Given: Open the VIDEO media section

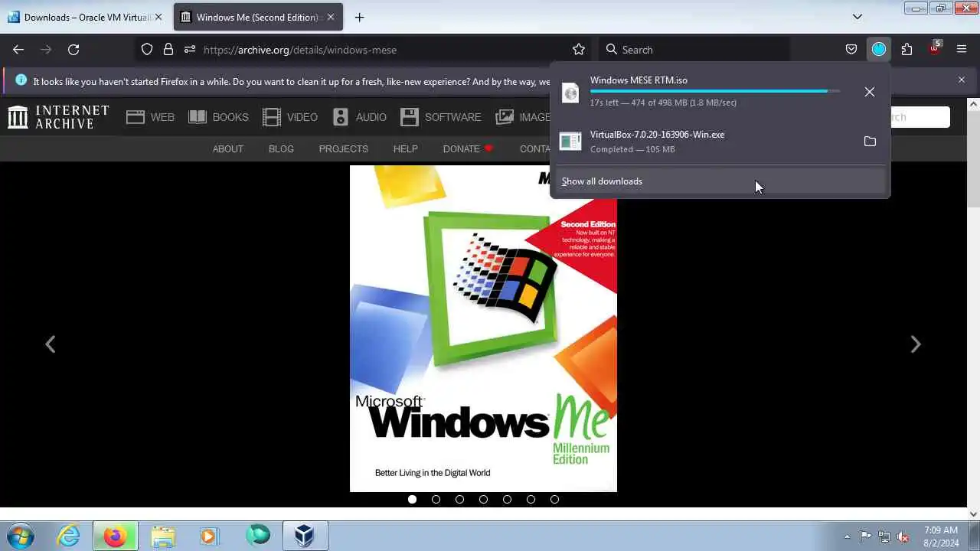Looking at the screenshot, I should (x=290, y=117).
